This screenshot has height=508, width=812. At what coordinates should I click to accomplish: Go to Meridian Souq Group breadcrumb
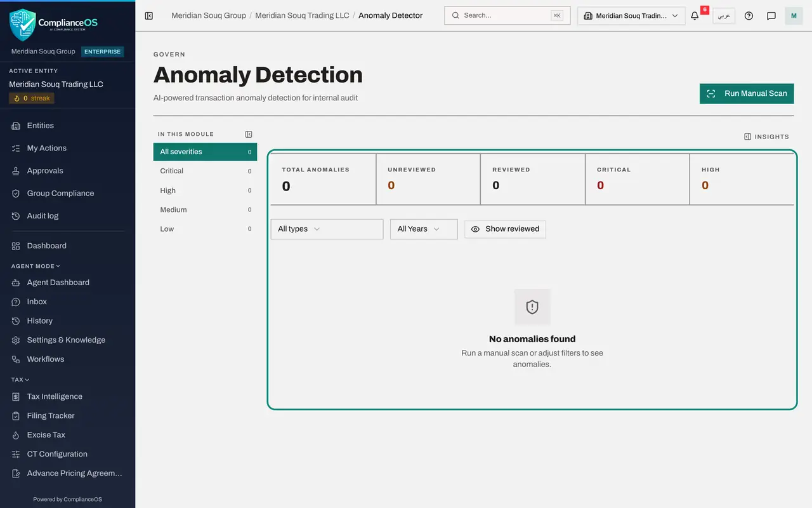(x=209, y=15)
